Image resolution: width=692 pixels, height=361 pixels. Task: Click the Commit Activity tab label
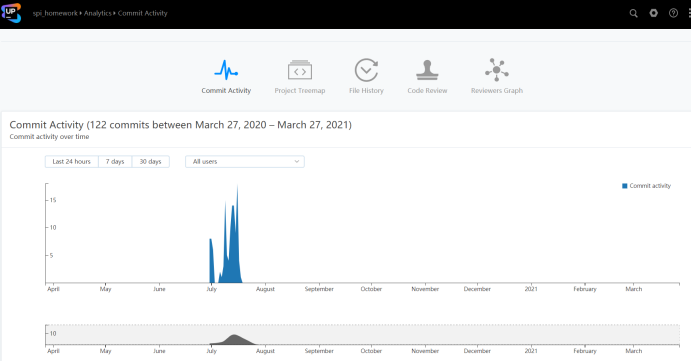tap(226, 90)
